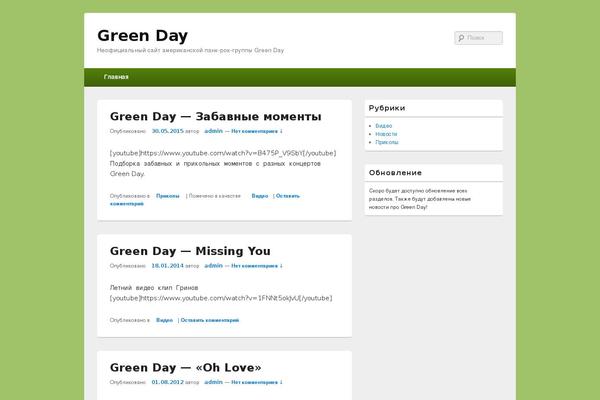Click text 'Подборка забавных и прикольных моментов'
This screenshot has height=400, width=600.
pyautogui.click(x=179, y=163)
